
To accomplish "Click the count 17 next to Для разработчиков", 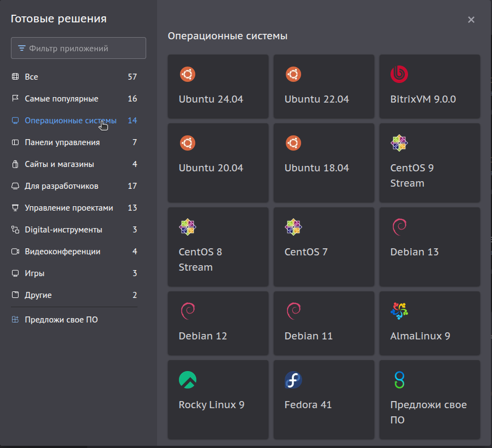I will pos(133,186).
